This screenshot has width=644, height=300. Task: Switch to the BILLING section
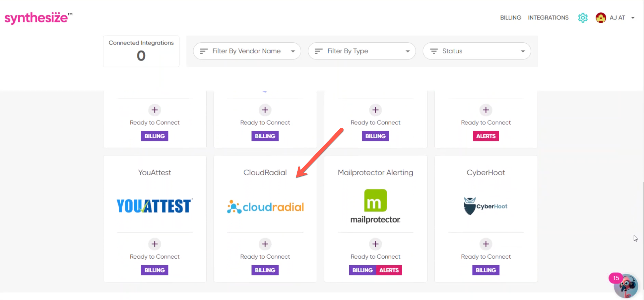tap(511, 18)
